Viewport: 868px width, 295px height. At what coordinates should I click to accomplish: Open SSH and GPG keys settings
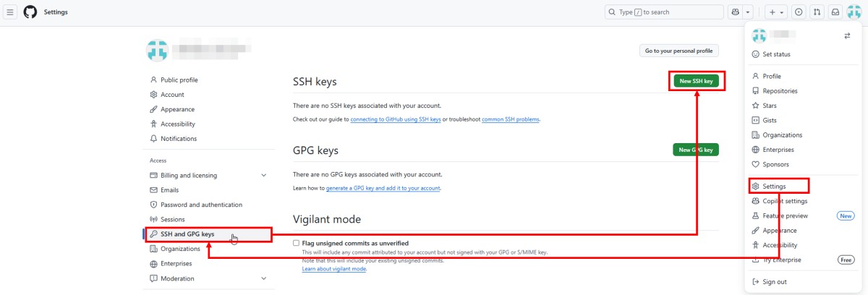[187, 234]
